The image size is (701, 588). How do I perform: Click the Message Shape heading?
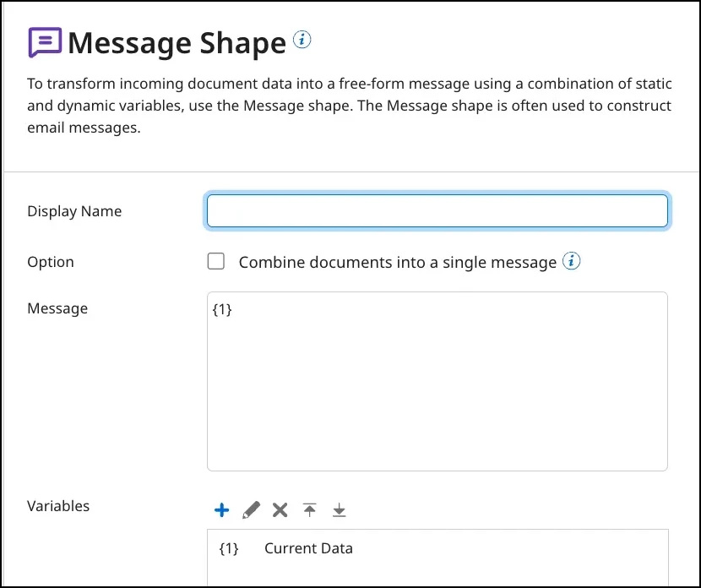click(177, 42)
